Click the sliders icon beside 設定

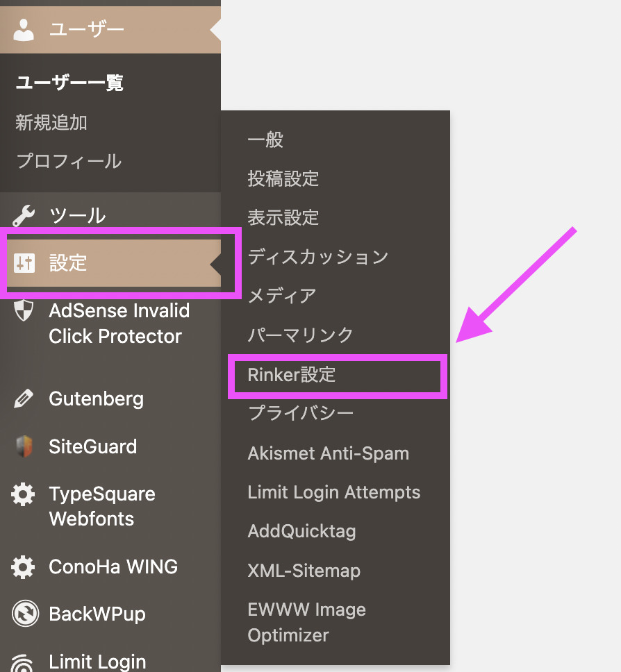[24, 262]
